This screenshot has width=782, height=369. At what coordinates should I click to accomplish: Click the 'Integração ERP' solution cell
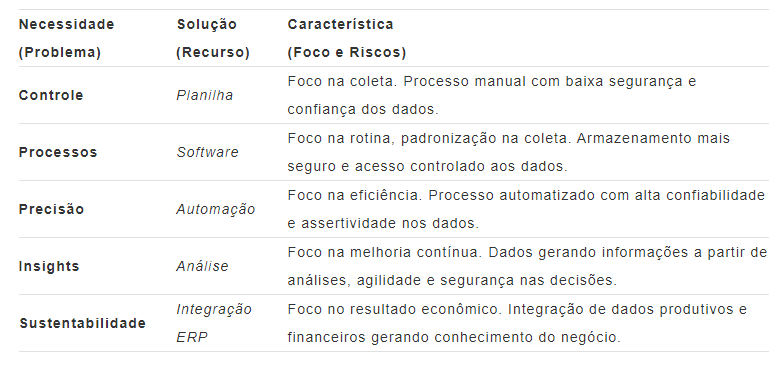click(214, 323)
